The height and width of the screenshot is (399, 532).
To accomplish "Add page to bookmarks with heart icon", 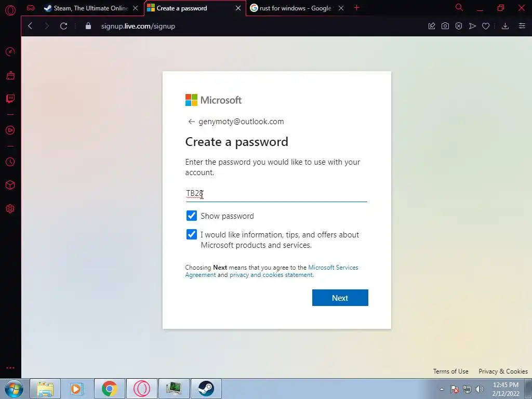I will [486, 26].
